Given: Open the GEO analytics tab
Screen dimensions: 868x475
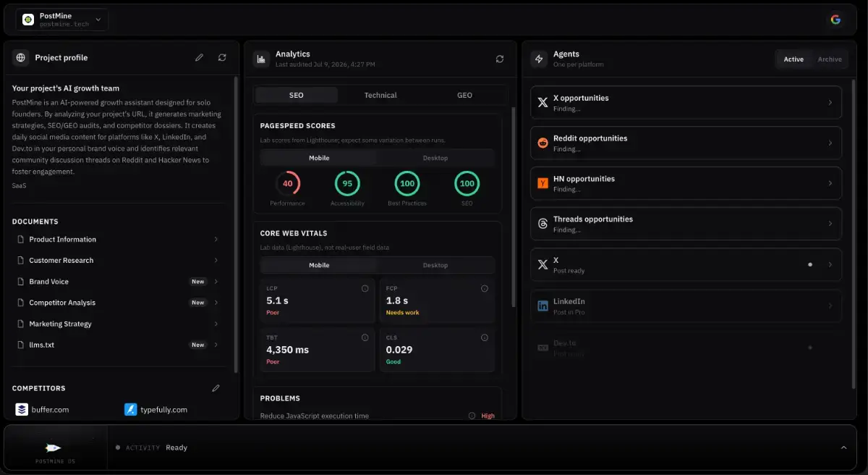Looking at the screenshot, I should click(464, 95).
